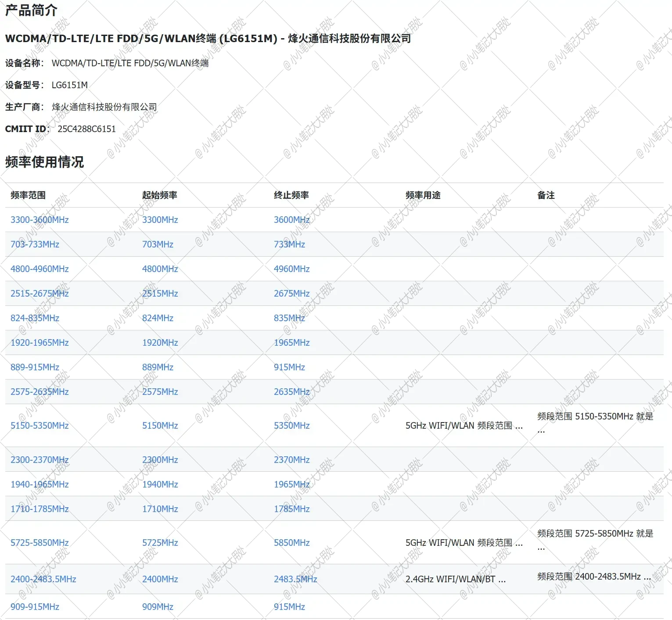The height and width of the screenshot is (620, 672).
Task: Click the 频段范围 2400-2483.5MHz remark
Action: pos(594,577)
